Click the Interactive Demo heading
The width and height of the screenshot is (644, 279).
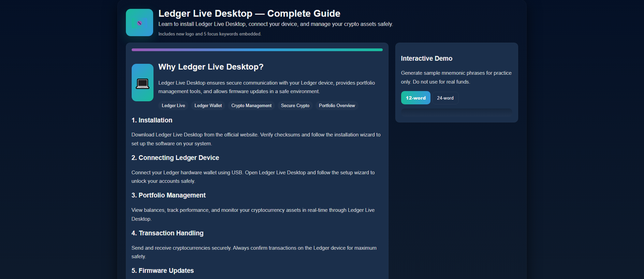(427, 58)
